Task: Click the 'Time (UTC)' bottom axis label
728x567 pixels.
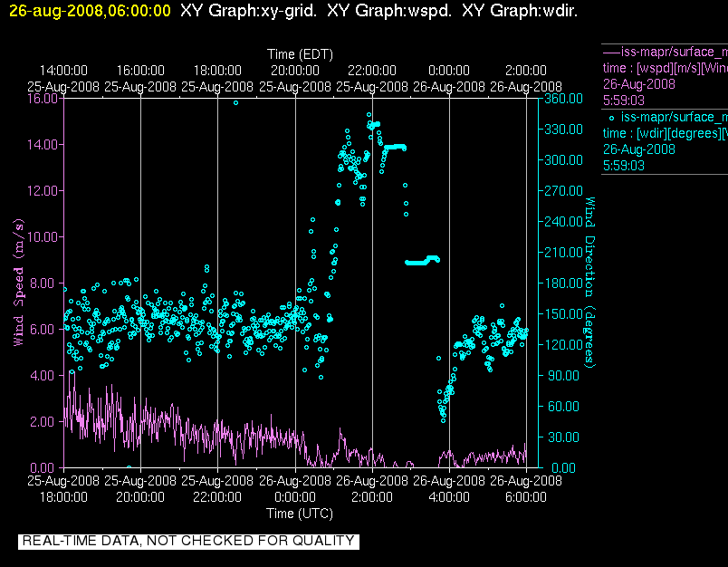Action: tap(300, 514)
